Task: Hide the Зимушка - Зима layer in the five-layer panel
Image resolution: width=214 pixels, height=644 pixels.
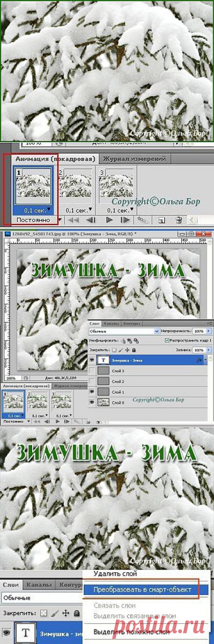Action: (92, 360)
